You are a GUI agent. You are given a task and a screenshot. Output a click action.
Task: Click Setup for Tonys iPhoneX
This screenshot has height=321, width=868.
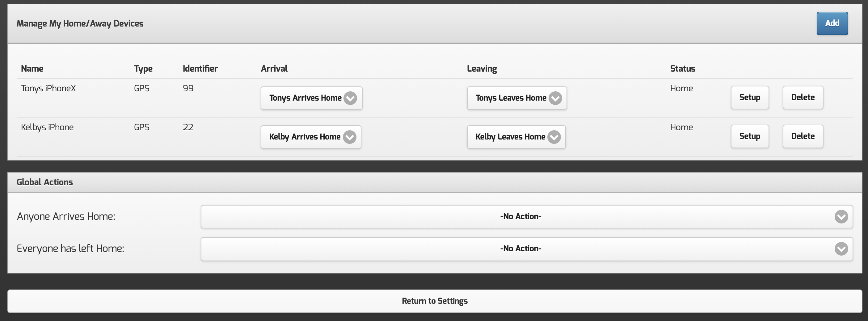pos(749,97)
